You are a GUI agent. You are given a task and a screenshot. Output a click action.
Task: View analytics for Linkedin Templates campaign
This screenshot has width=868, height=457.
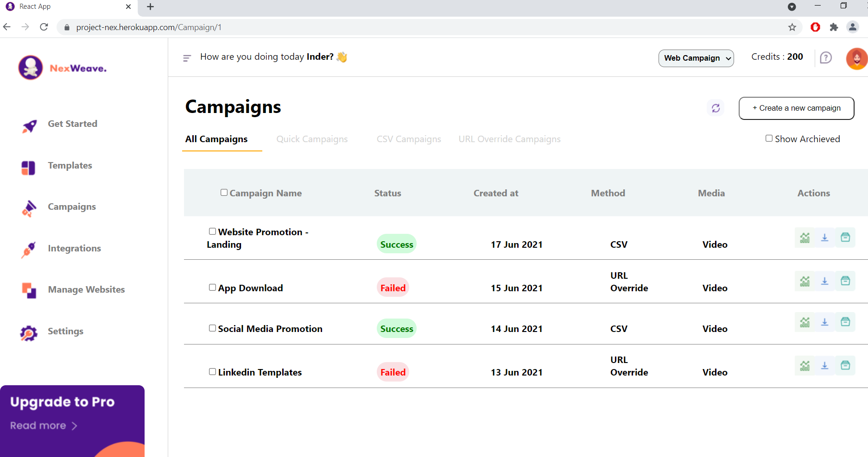coord(805,365)
